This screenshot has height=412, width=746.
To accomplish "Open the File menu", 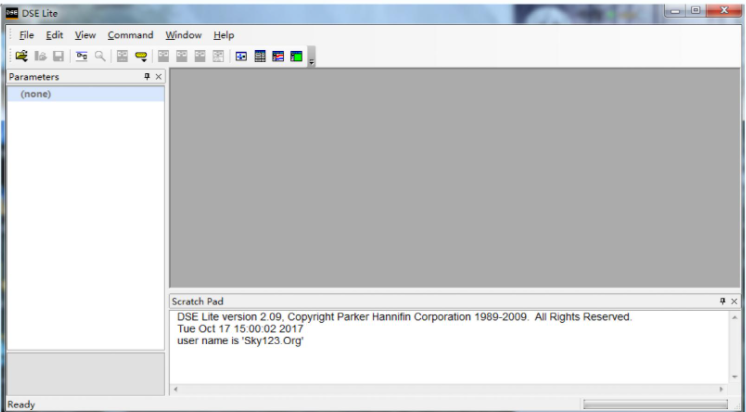I will tap(26, 36).
